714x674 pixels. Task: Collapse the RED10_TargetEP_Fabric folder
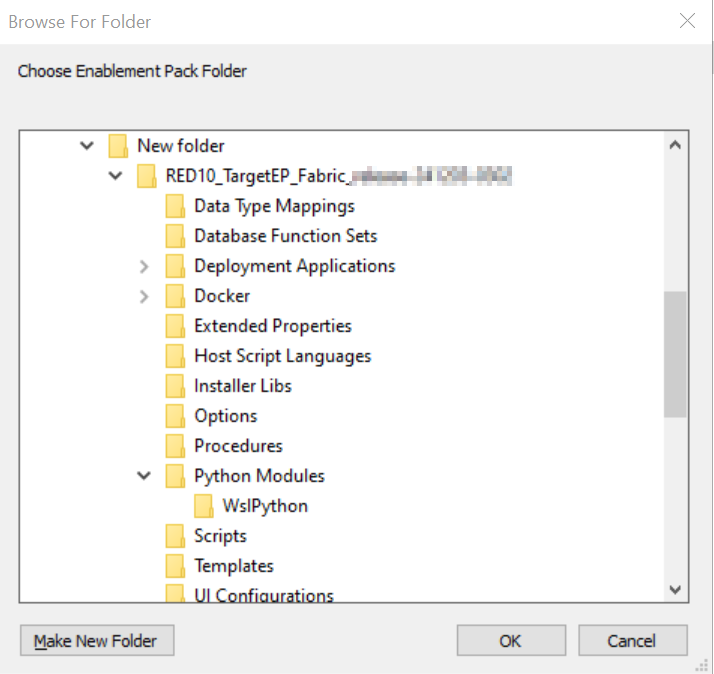[115, 176]
